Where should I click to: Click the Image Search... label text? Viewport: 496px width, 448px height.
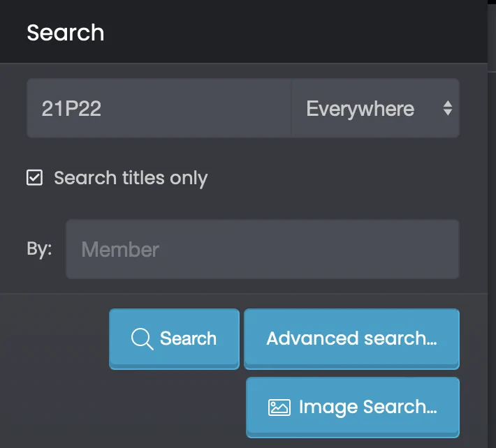click(368, 408)
